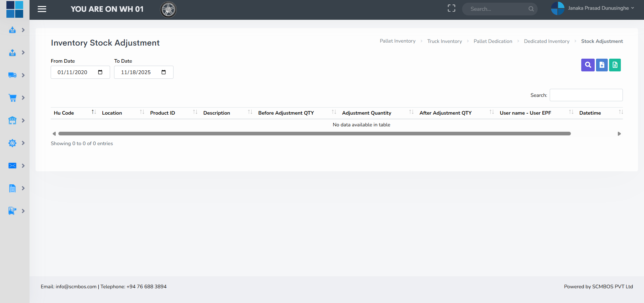This screenshot has width=644, height=303.
Task: Open the warehouse building sidebar icon
Action: click(12, 120)
